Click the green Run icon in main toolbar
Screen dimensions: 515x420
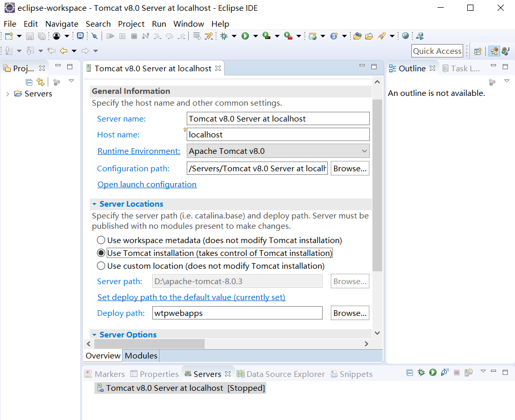[245, 36]
